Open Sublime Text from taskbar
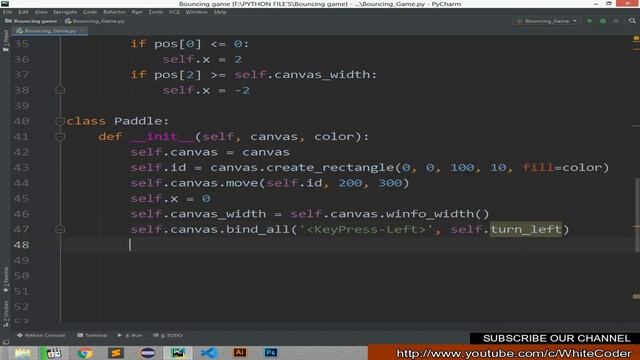Viewport: 640px width, 360px height. (x=116, y=353)
